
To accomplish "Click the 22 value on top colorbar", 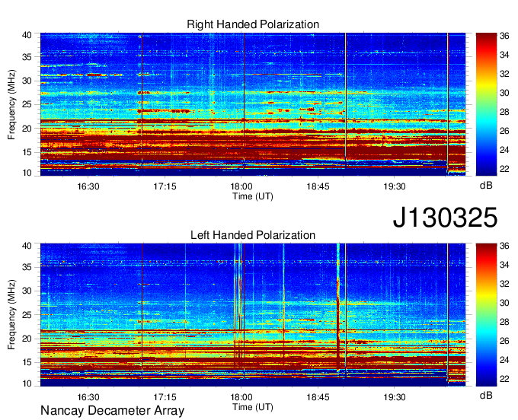I will (504, 169).
